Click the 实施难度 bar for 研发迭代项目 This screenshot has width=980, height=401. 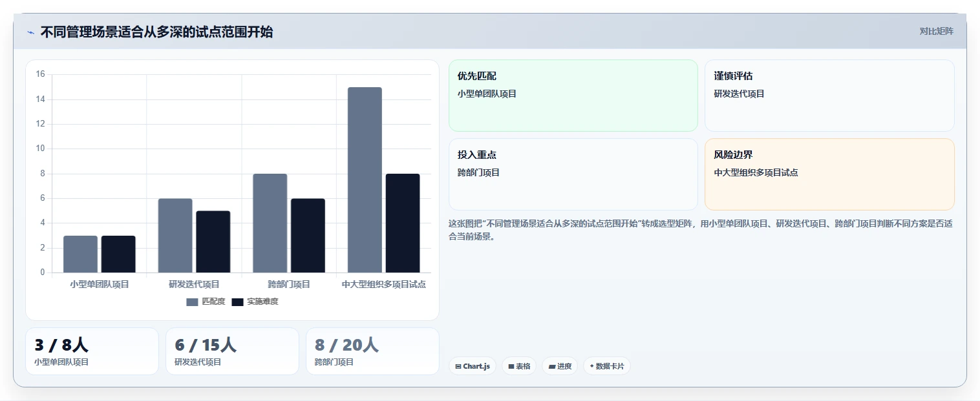213,242
